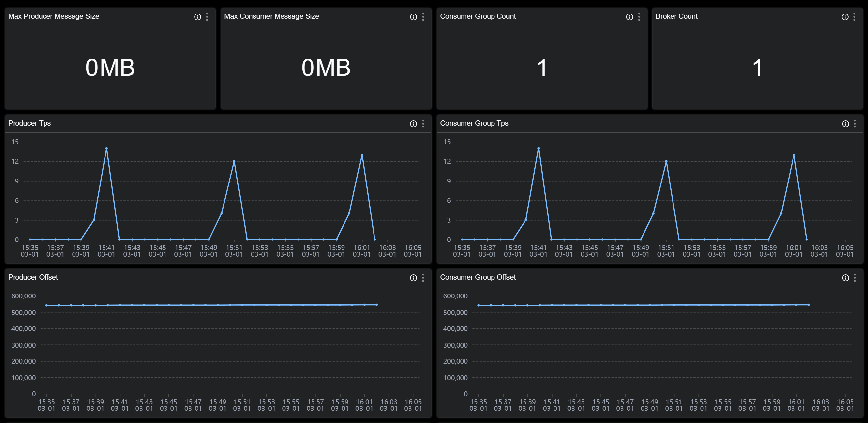Open Producer Offset more menu
The image size is (868, 423).
pos(423,278)
